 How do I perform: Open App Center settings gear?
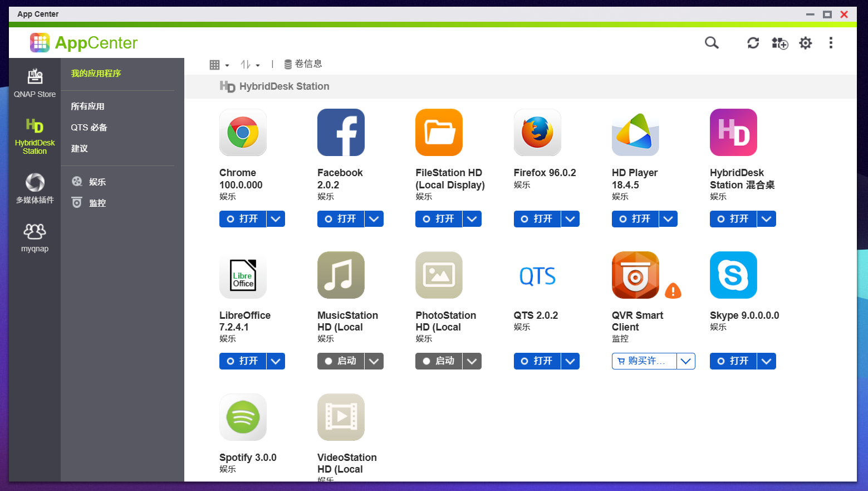tap(805, 43)
